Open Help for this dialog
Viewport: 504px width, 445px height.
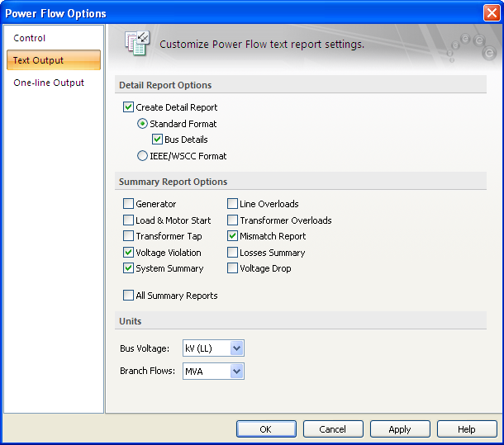pos(467,429)
